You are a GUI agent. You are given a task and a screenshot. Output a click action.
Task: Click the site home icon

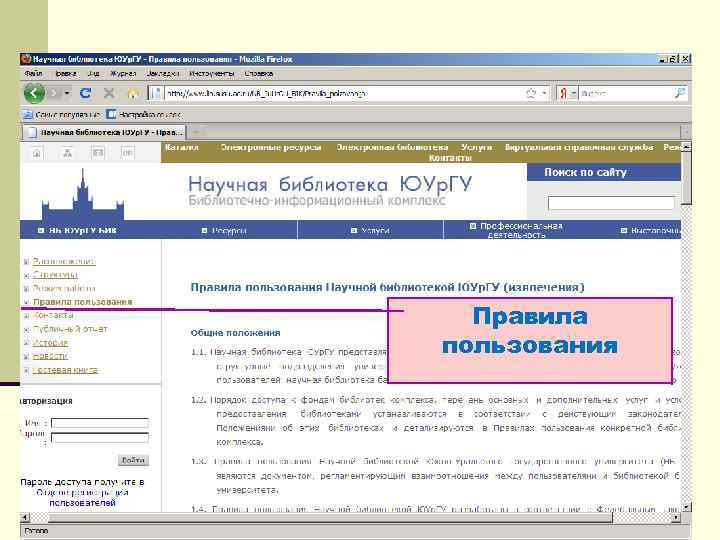(37, 153)
